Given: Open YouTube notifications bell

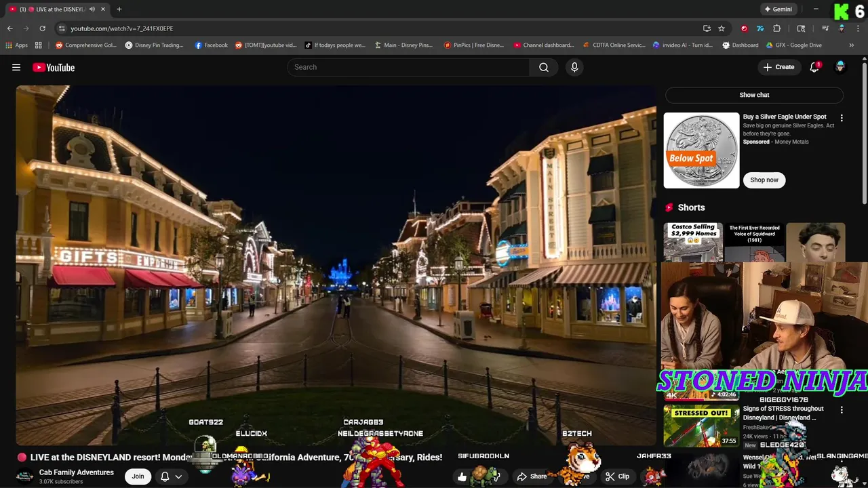Looking at the screenshot, I should coord(814,67).
